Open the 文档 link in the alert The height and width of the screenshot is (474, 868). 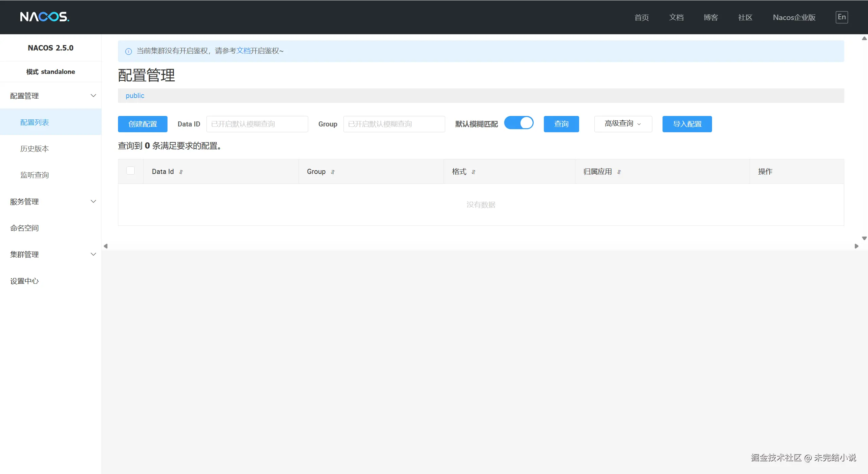coord(243,51)
